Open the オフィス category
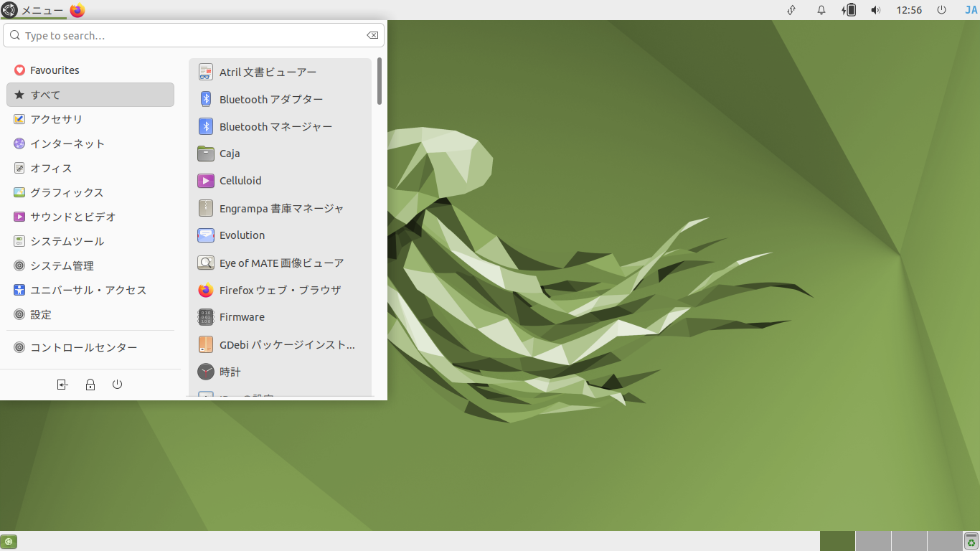 pyautogui.click(x=90, y=168)
